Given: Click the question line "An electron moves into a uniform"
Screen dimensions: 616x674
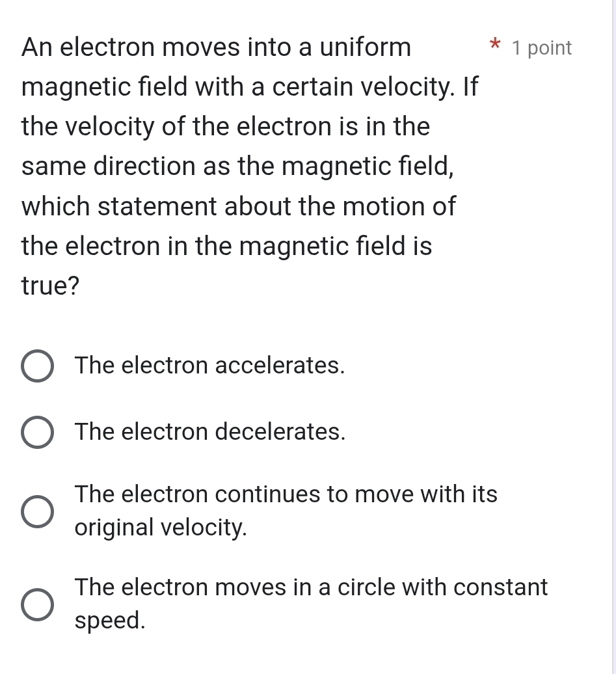Looking at the screenshot, I should 216,47.
